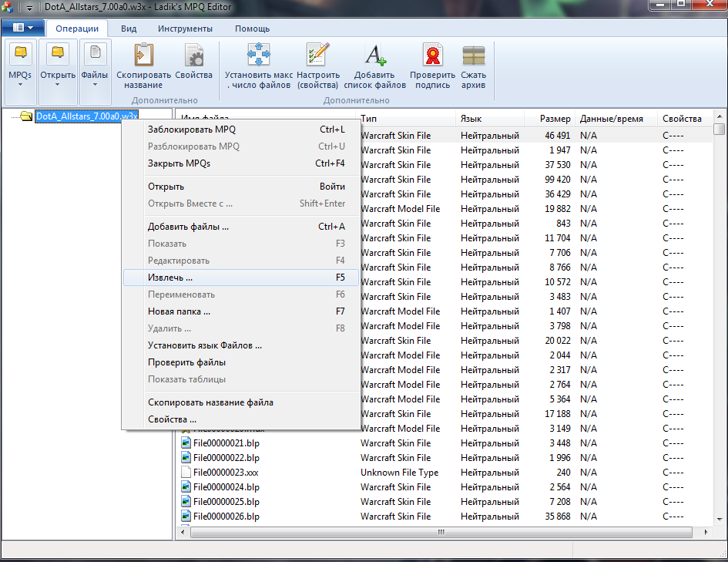728x562 pixels.
Task: Click the size value 99 420
Action: point(557,180)
